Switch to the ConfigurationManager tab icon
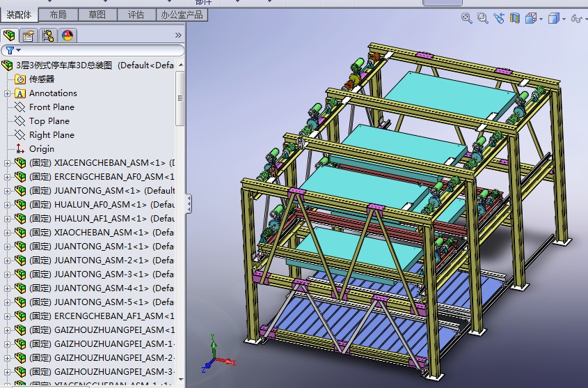This screenshot has width=588, height=388. (48, 36)
